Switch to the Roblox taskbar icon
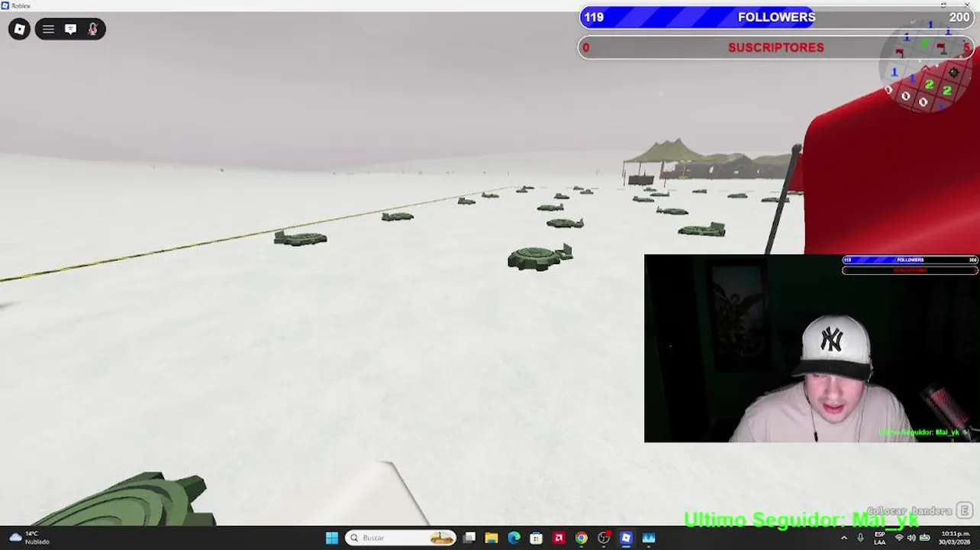Image resolution: width=980 pixels, height=550 pixels. 626,538
